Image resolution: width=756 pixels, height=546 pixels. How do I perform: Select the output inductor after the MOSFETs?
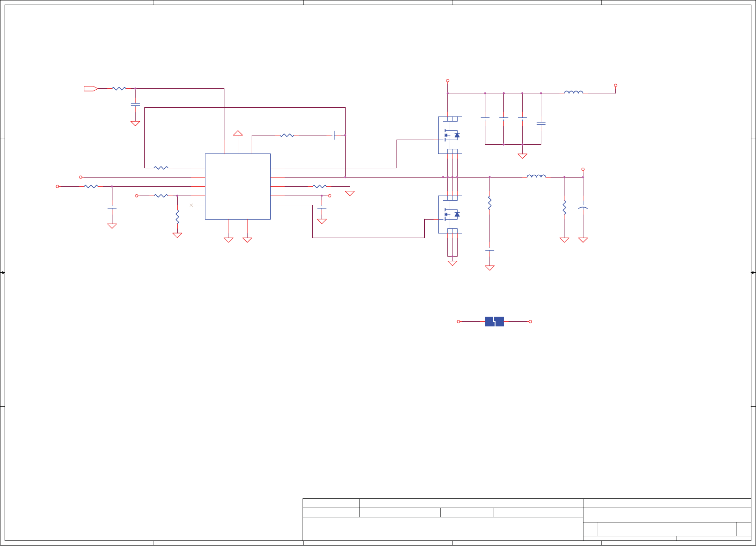click(x=537, y=176)
